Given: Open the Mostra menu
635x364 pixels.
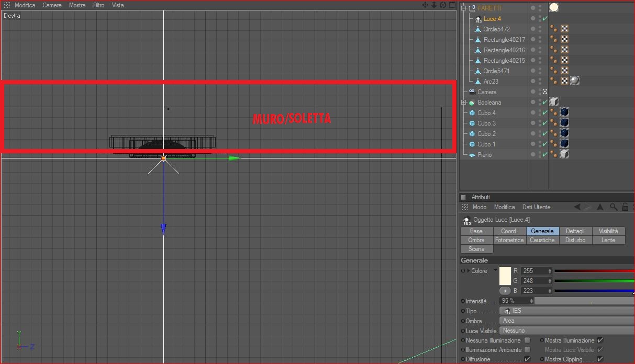Looking at the screenshot, I should (x=77, y=5).
